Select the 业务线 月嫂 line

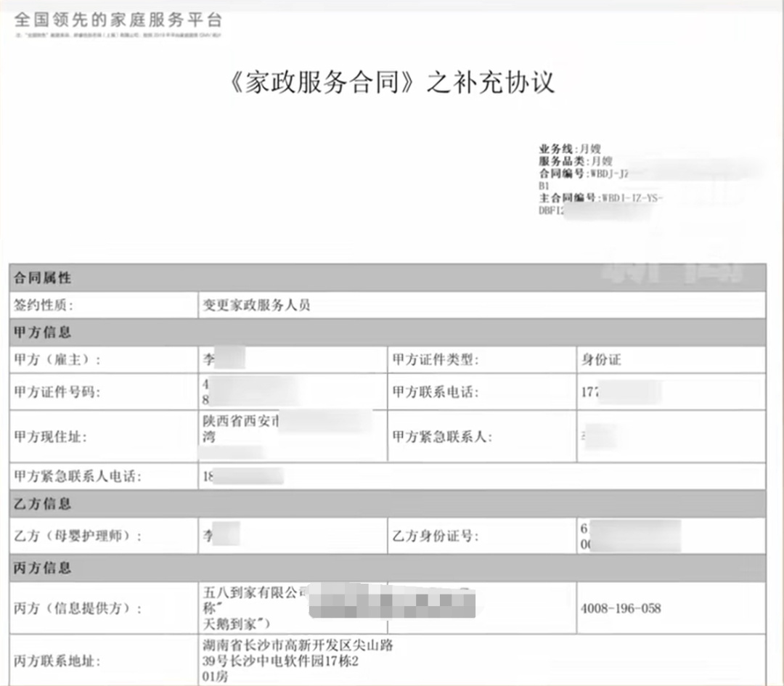[x=570, y=149]
